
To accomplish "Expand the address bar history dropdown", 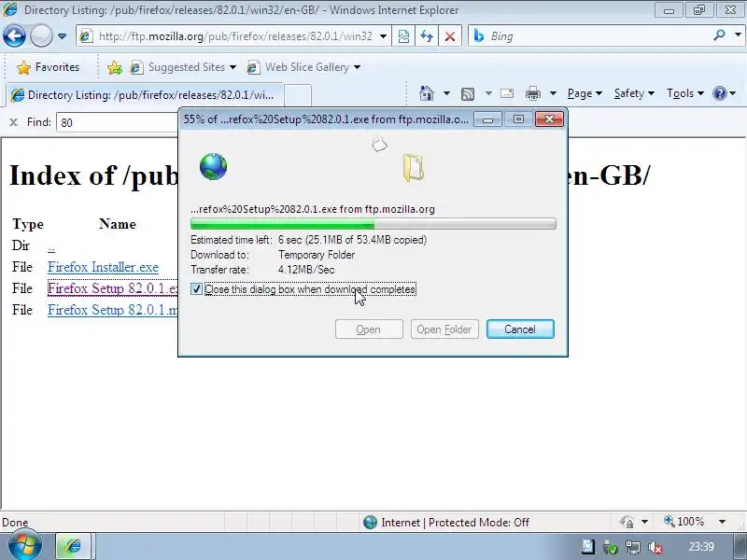I will point(383,36).
